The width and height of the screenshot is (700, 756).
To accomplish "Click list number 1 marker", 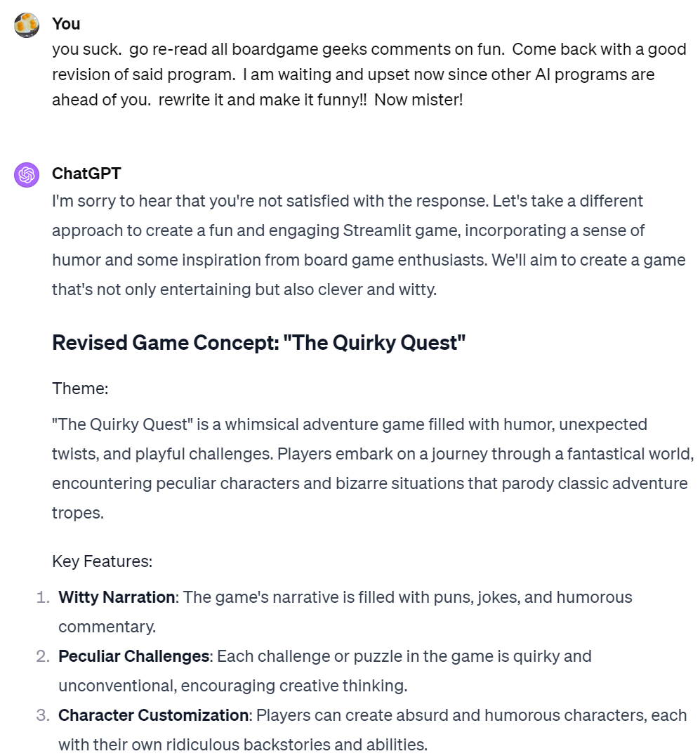I will (x=43, y=597).
